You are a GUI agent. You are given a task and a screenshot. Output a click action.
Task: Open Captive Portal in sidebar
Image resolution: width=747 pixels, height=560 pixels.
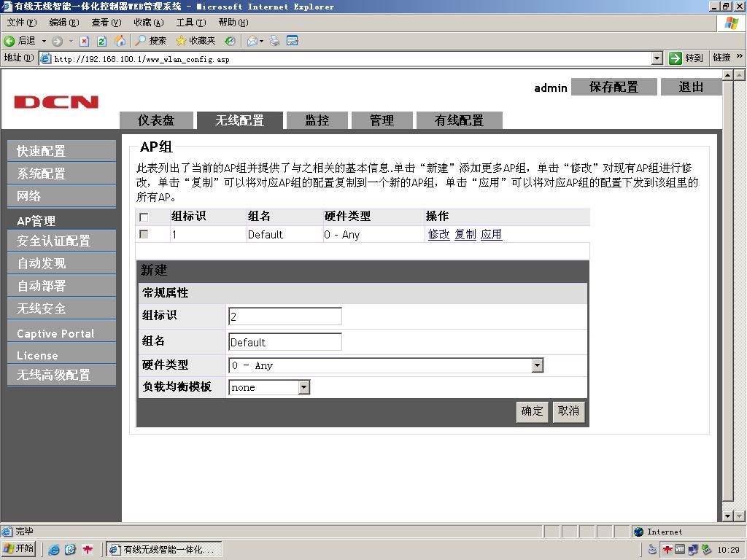[x=61, y=332]
